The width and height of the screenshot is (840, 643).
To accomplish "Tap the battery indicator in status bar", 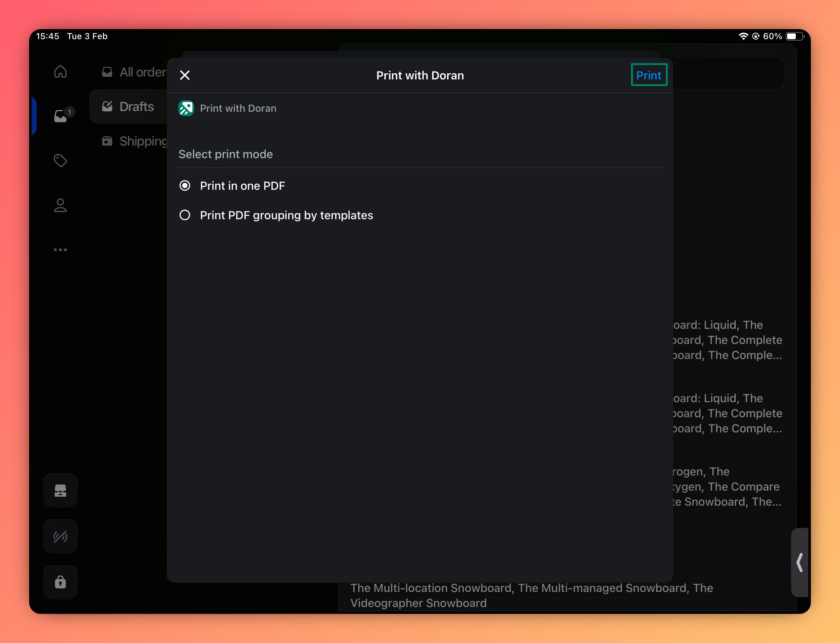I will tap(794, 36).
